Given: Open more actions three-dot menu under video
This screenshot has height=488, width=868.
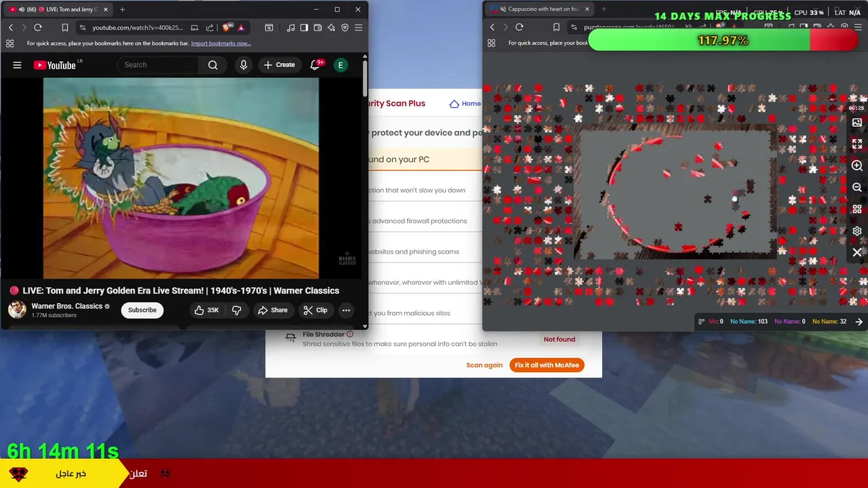Looking at the screenshot, I should 346,310.
